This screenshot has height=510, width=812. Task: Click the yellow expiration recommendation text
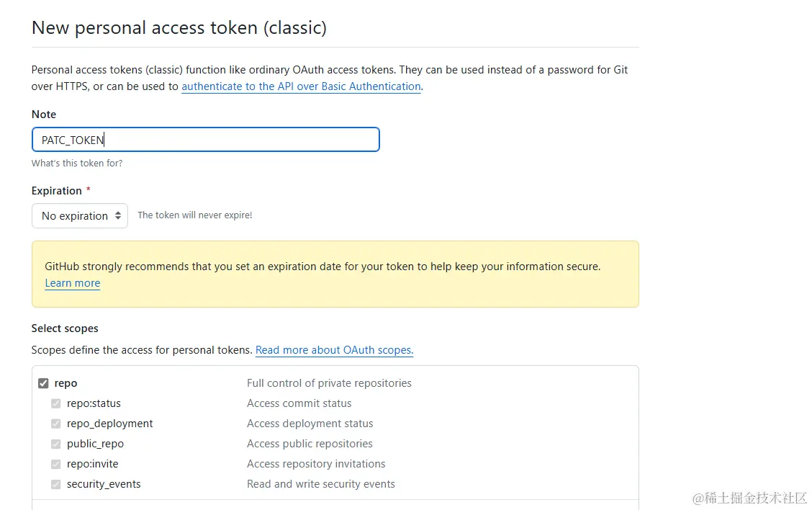(x=322, y=267)
